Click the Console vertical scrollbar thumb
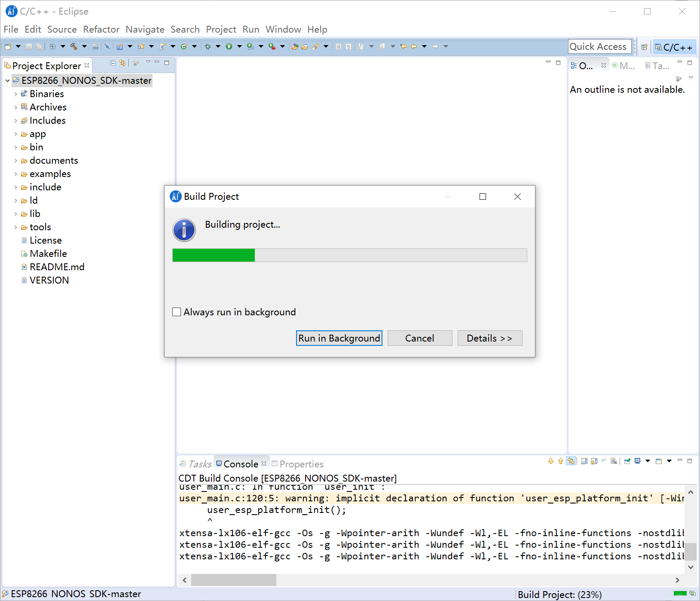This screenshot has height=601, width=700. pos(691,552)
